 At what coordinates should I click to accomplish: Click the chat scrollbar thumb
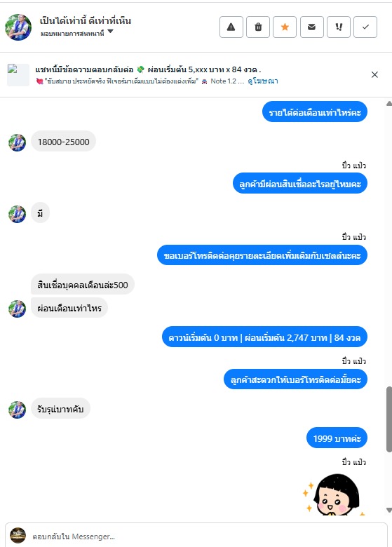click(x=389, y=419)
